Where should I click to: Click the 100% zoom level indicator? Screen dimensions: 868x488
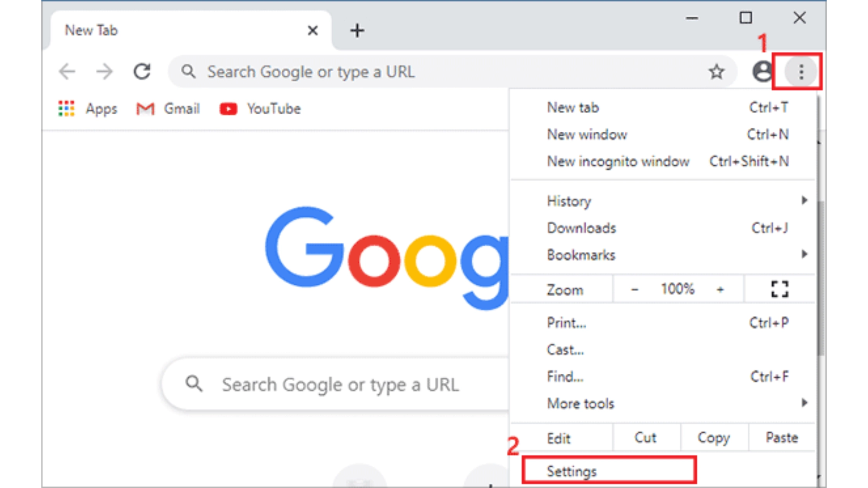pyautogui.click(x=677, y=289)
